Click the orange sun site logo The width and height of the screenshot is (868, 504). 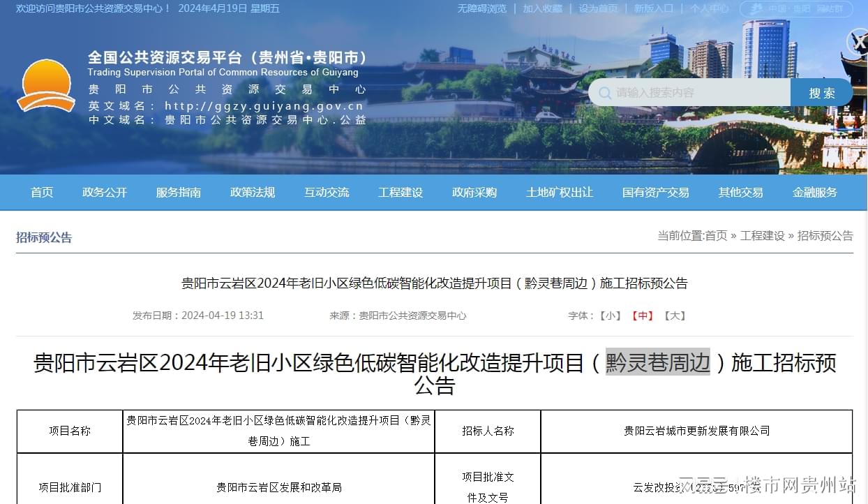pos(46,86)
